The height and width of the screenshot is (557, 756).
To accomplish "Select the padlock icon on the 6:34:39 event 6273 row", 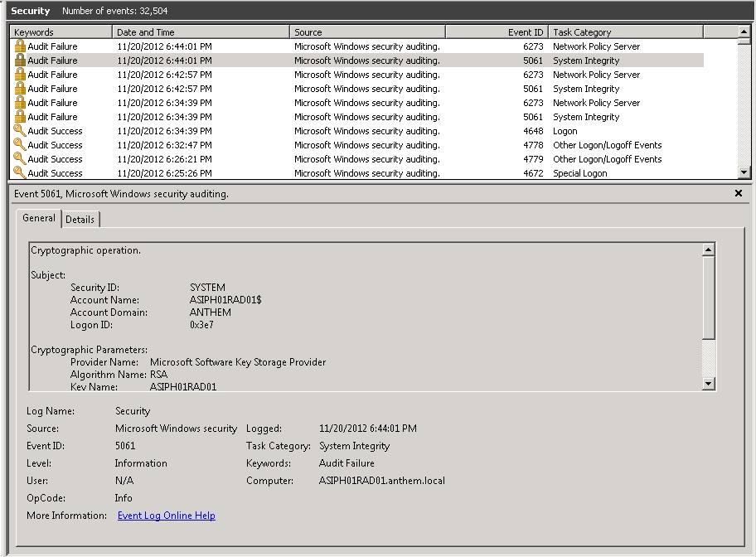I will pos(19,102).
